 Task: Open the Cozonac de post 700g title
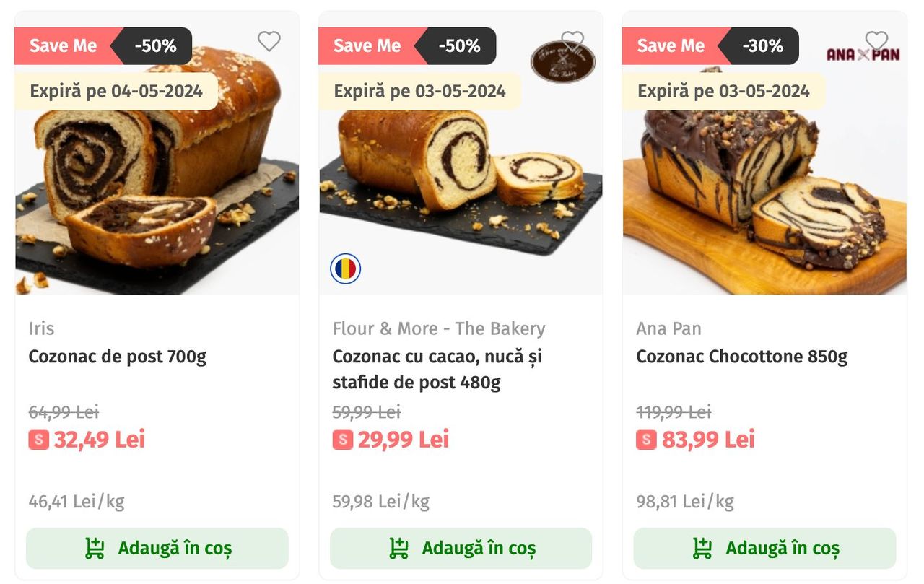[118, 357]
